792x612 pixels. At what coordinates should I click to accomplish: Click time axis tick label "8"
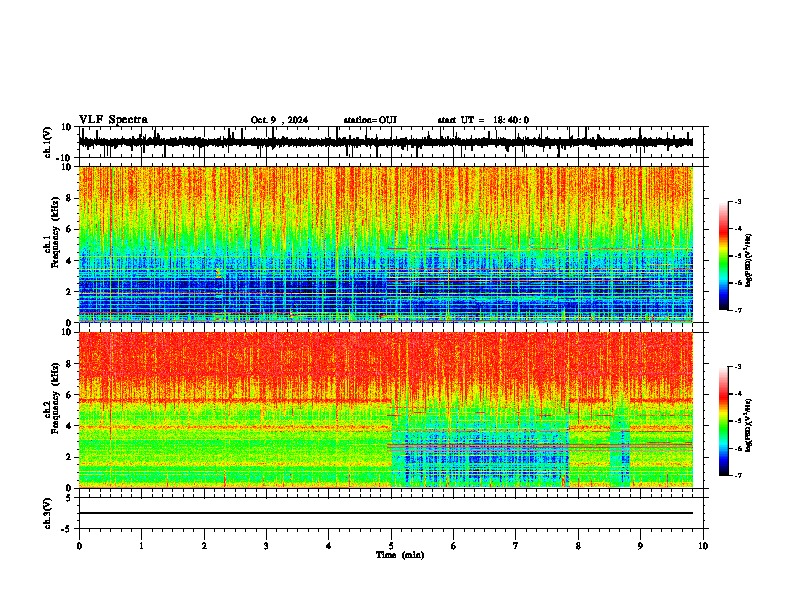tap(578, 546)
